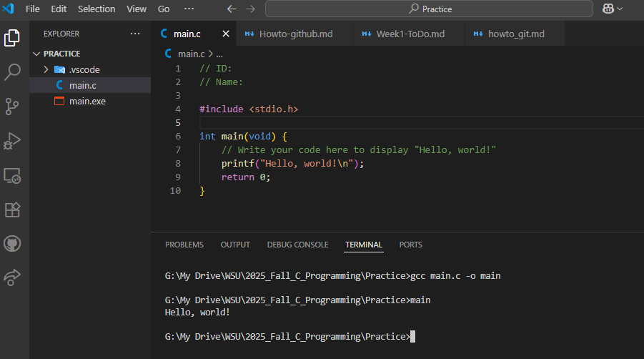
Task: Open the Remote Explorer view
Action: (12, 175)
